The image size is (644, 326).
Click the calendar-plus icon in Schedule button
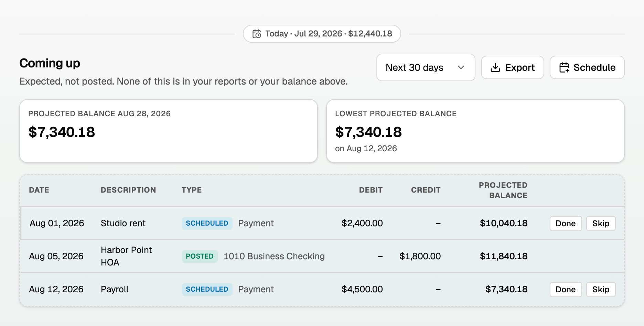point(564,67)
